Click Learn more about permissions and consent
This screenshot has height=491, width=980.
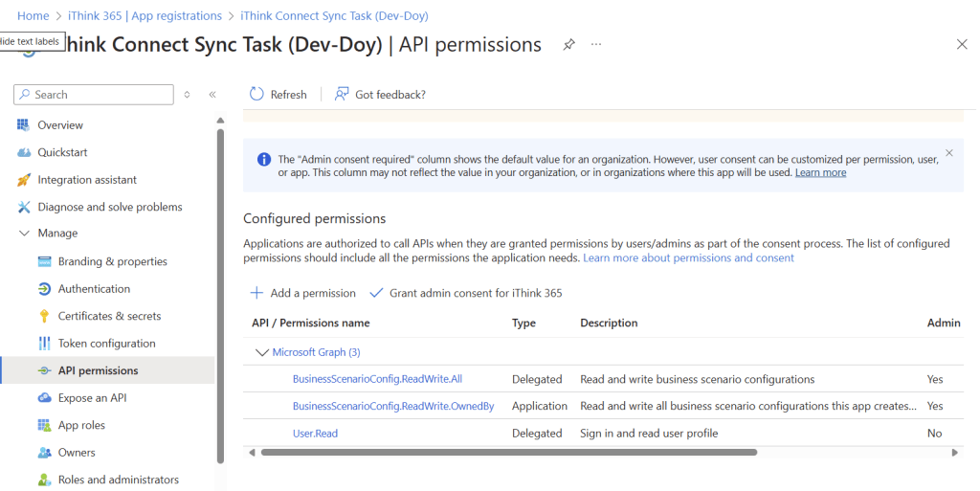click(688, 258)
